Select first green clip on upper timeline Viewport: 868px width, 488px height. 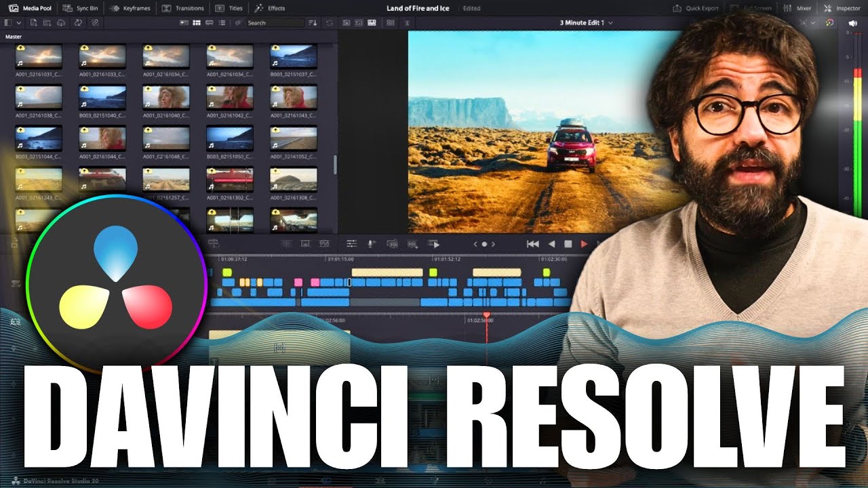(x=227, y=272)
